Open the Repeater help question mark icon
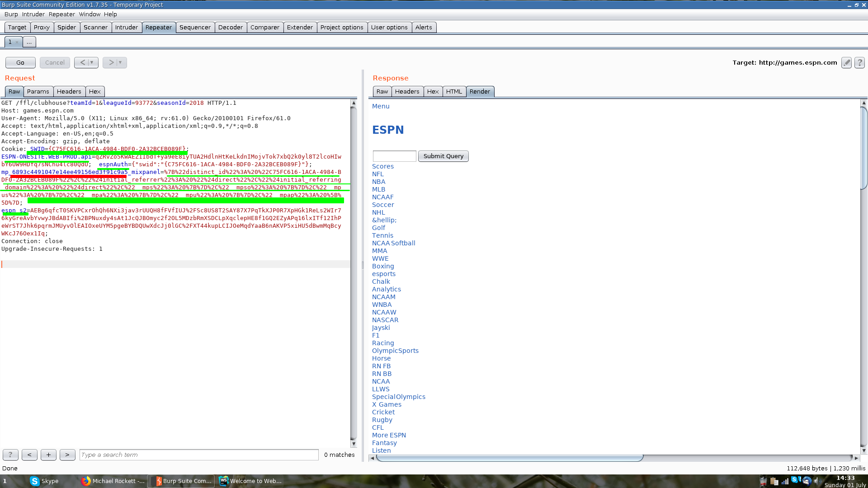Viewport: 868px width, 488px height. tap(859, 63)
